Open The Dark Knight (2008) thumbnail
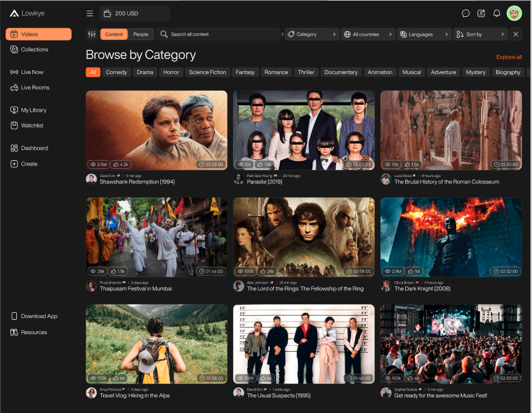This screenshot has width=532, height=413. 451,237
